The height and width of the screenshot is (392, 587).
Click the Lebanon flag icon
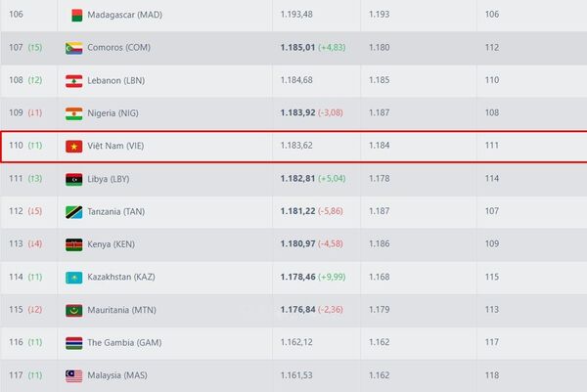click(x=74, y=80)
